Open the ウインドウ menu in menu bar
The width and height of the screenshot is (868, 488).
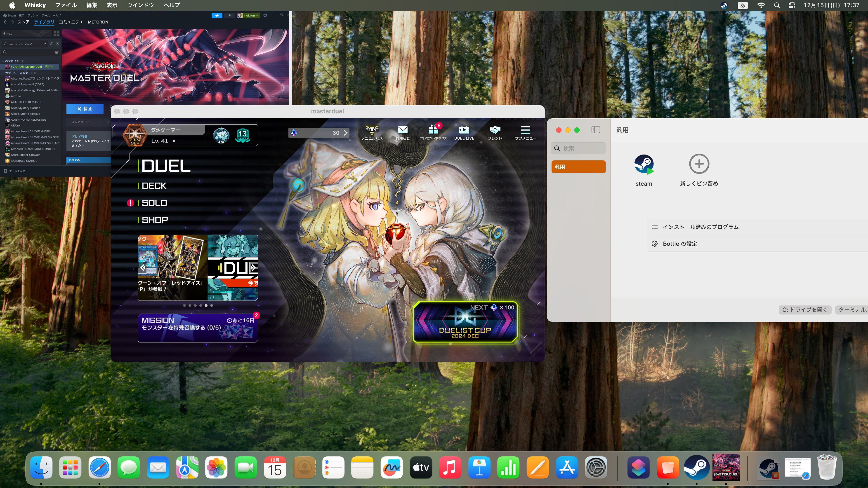(140, 5)
